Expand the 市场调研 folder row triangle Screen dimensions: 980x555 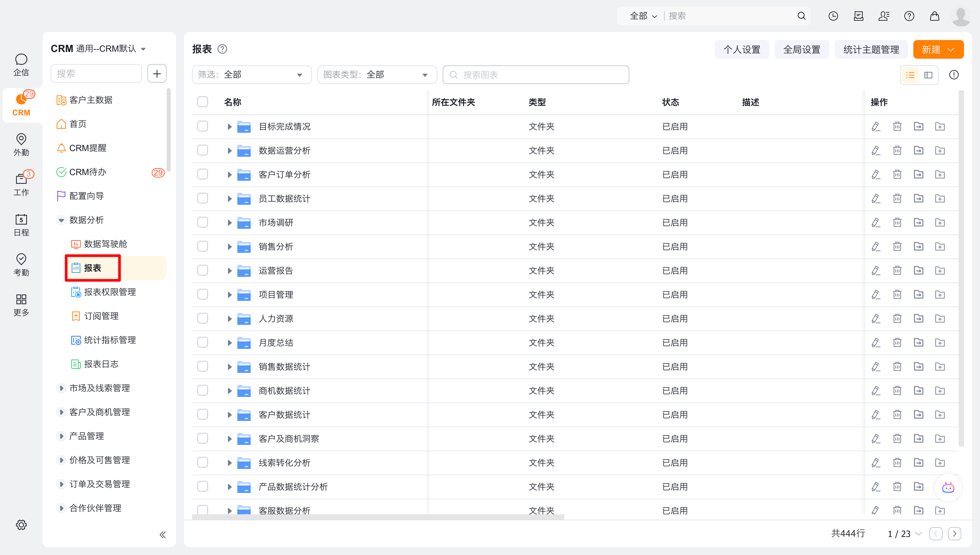coord(229,222)
